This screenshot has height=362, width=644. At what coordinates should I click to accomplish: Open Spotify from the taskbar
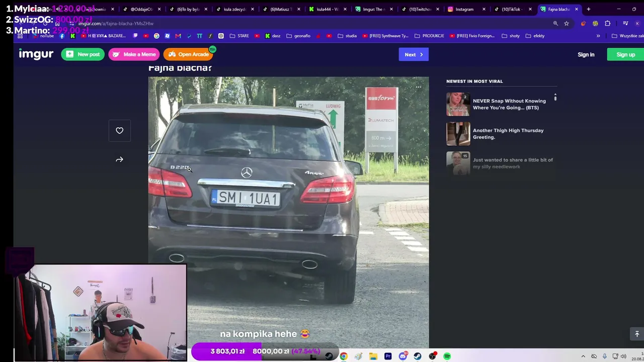click(x=447, y=356)
